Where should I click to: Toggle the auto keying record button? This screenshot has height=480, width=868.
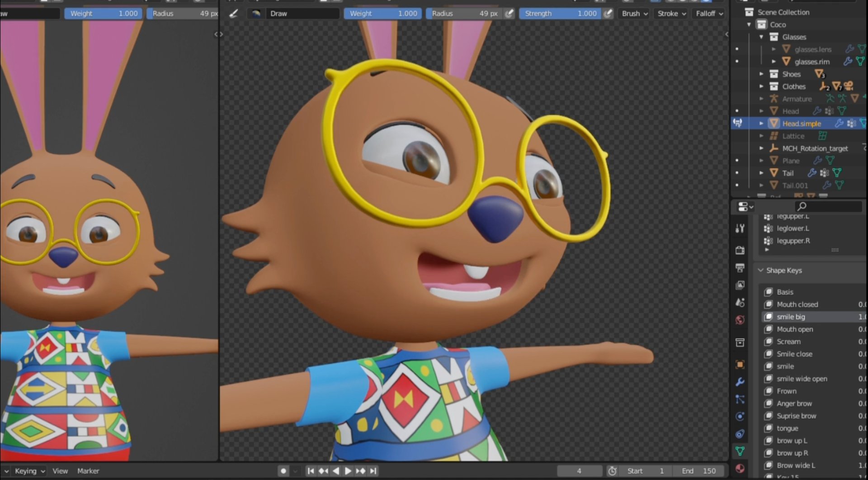click(283, 471)
